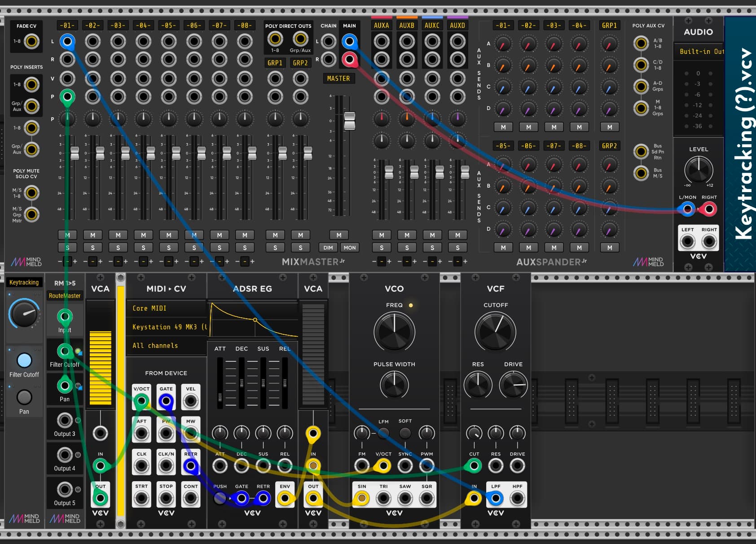Click the ADSR GATE input jack
The image size is (756, 544).
[242, 498]
